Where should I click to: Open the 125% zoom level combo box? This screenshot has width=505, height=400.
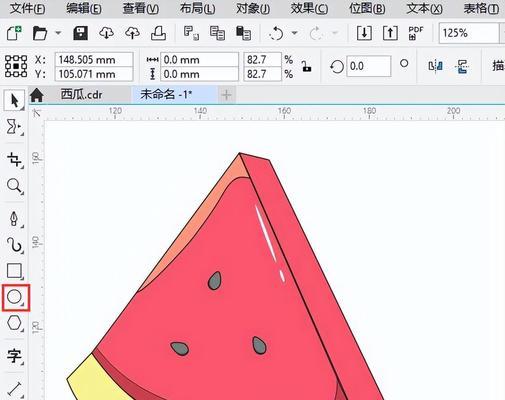(468, 33)
